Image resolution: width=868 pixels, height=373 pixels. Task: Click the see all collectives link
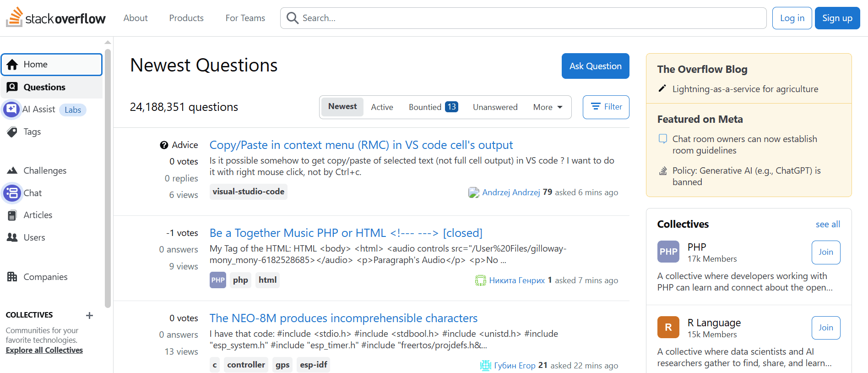pyautogui.click(x=828, y=225)
